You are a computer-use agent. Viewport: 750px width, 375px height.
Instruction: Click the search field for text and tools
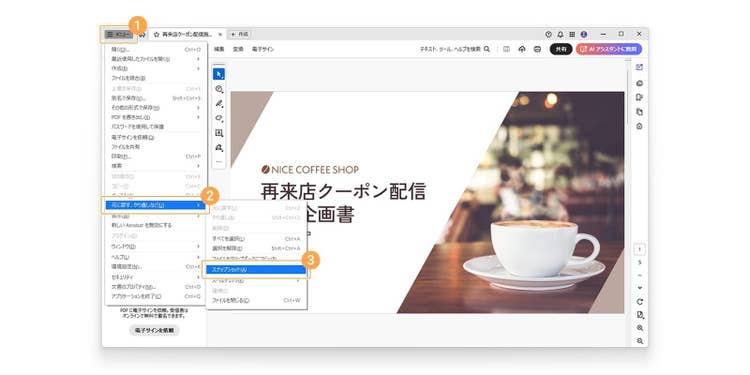[x=450, y=49]
